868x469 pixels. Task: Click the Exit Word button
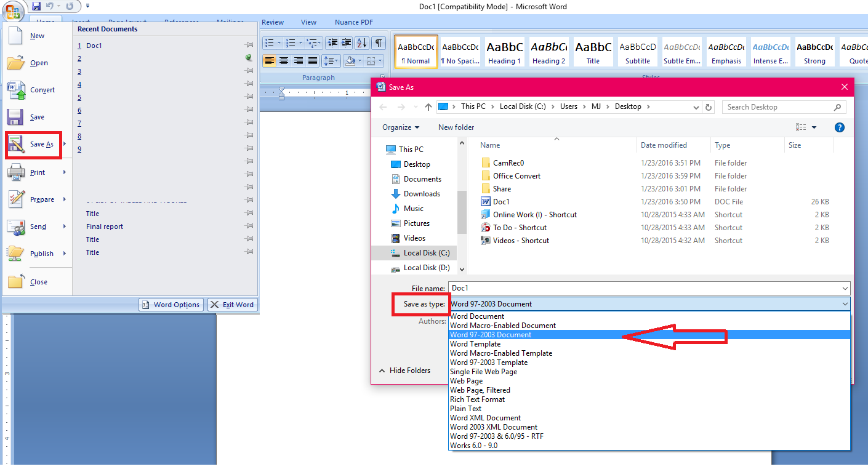(x=232, y=304)
